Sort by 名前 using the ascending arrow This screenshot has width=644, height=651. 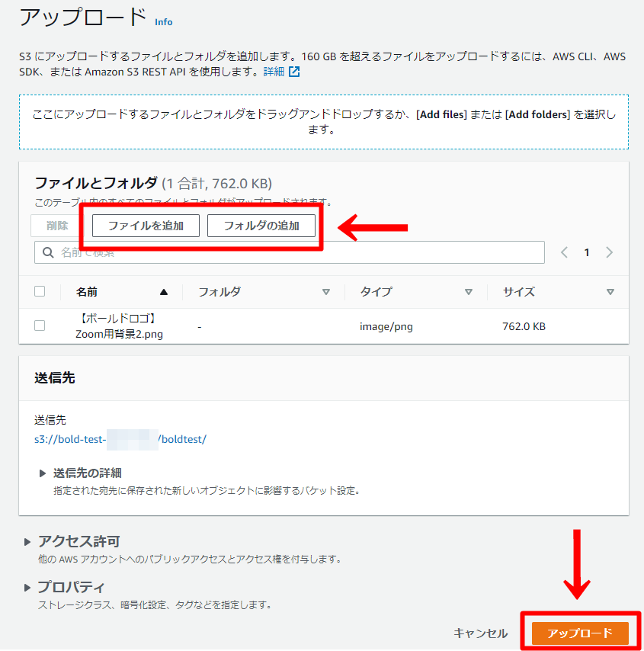pyautogui.click(x=164, y=292)
